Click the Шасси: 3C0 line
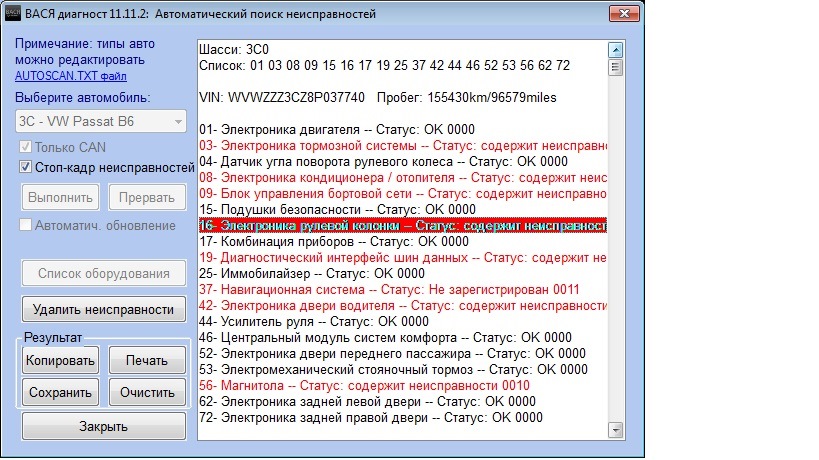The width and height of the screenshot is (819, 460). (x=234, y=50)
